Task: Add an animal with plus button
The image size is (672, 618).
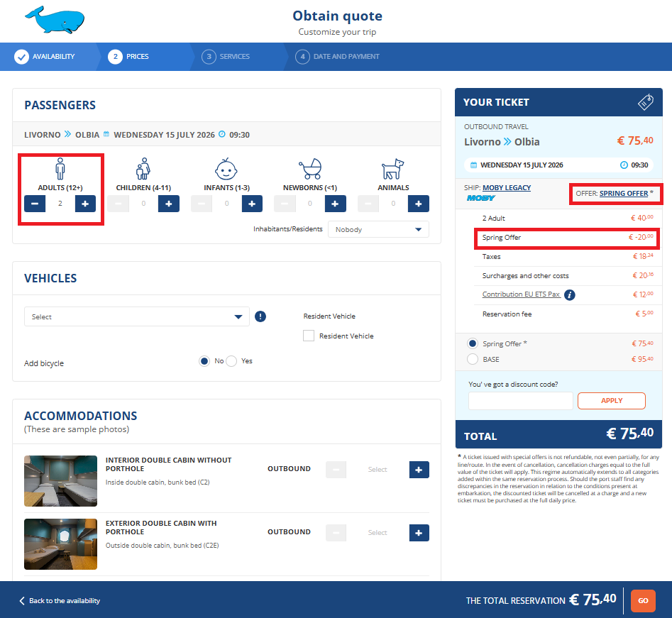Action: [x=418, y=204]
